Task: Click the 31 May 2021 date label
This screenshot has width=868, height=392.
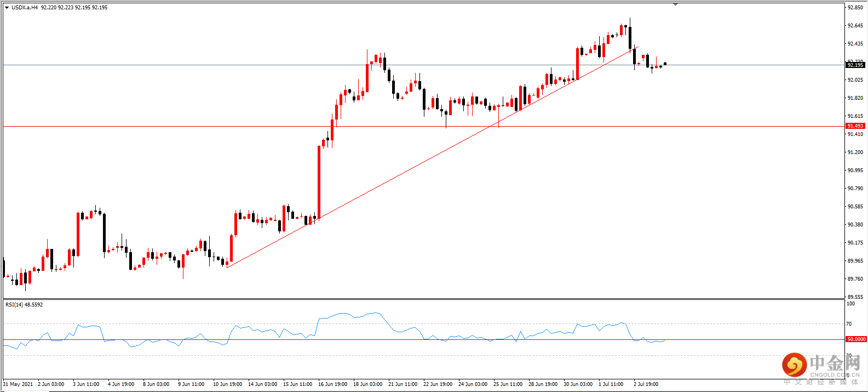Action: (18, 384)
